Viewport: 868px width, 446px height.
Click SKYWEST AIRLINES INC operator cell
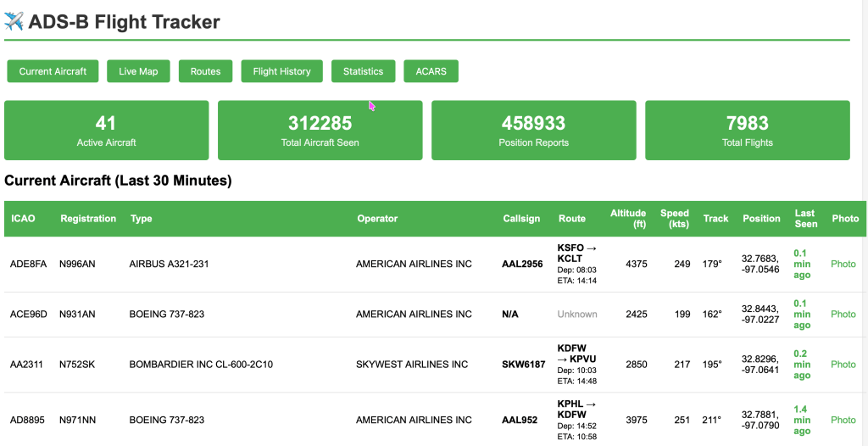(412, 365)
